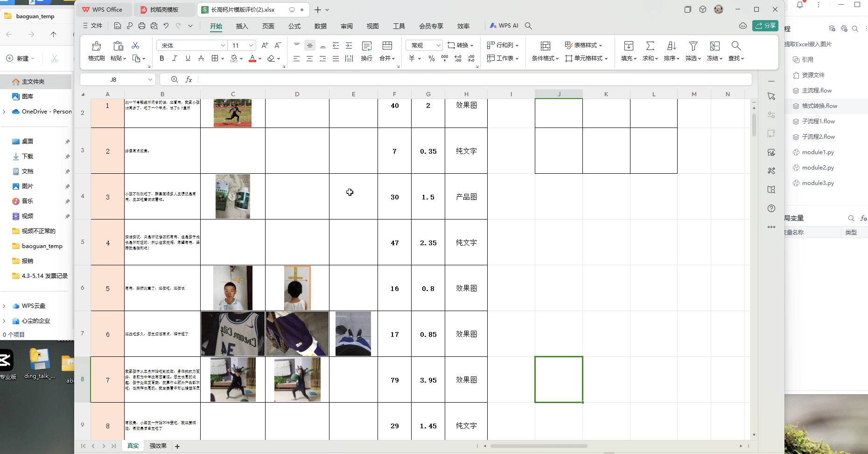
Task: Click the Format Painter (格式刷) icon
Action: tap(96, 46)
